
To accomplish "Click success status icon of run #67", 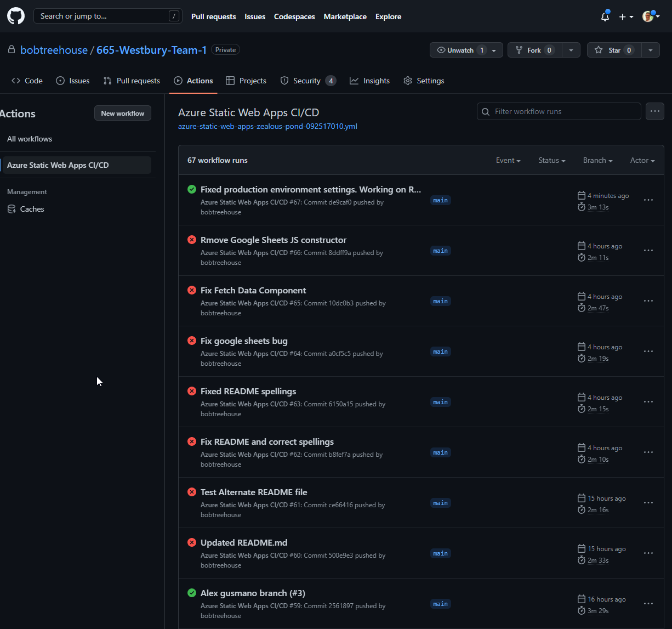I will tap(192, 189).
